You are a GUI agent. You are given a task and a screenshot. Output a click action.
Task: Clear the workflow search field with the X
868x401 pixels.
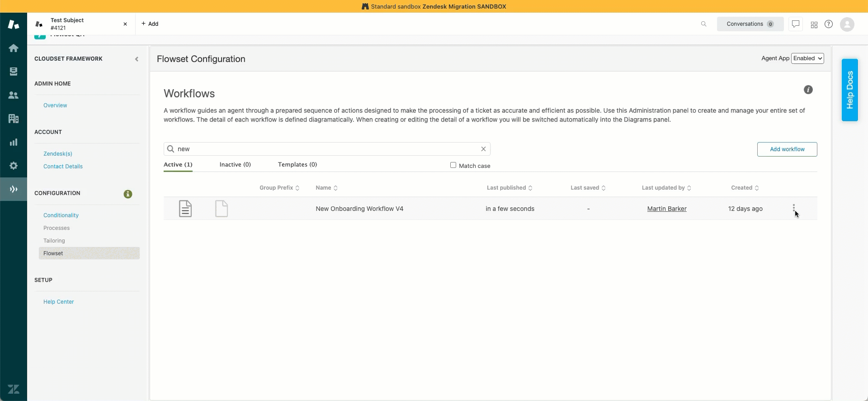483,149
